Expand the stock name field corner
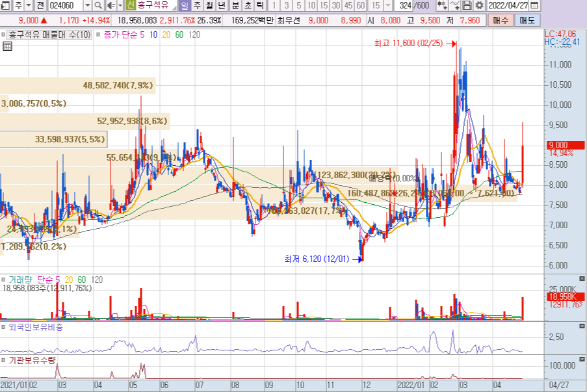 174,8
